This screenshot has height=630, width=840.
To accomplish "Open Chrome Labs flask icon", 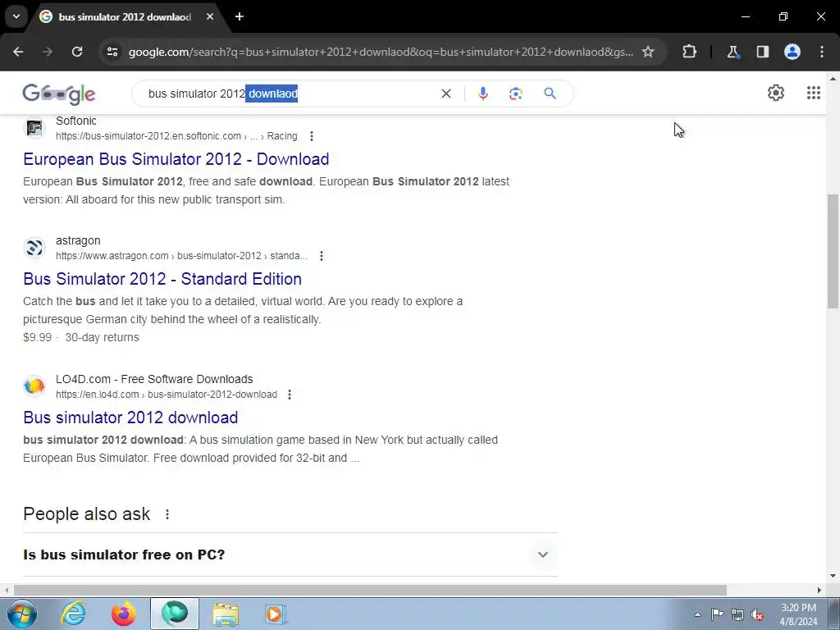I will pos(733,52).
